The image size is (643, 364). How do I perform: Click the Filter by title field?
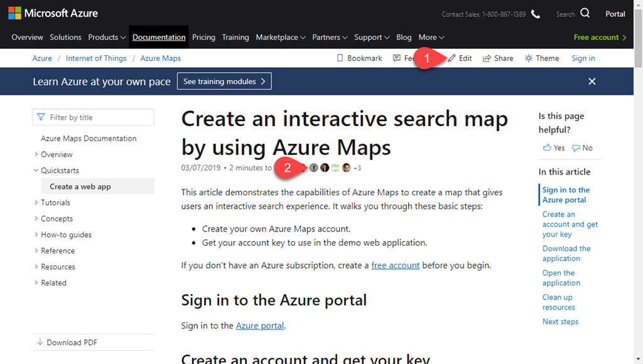[93, 117]
